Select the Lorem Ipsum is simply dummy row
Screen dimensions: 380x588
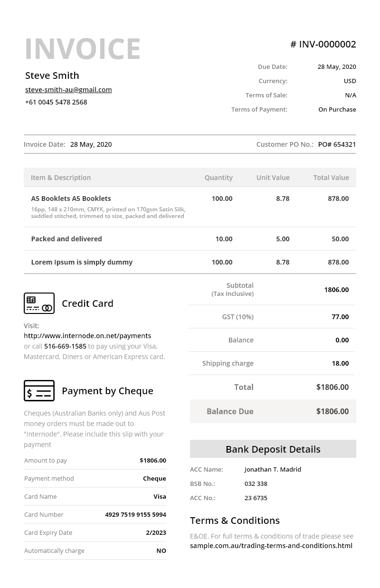82,262
